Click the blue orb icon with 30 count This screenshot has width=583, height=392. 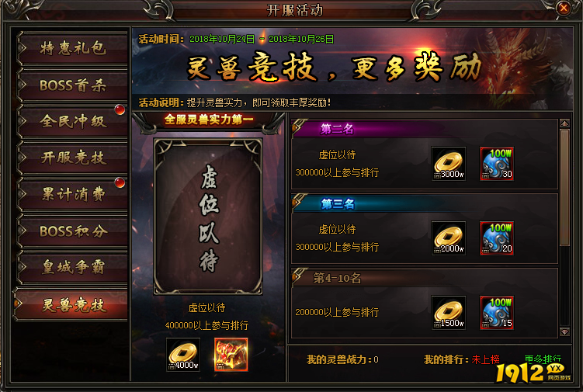point(497,164)
